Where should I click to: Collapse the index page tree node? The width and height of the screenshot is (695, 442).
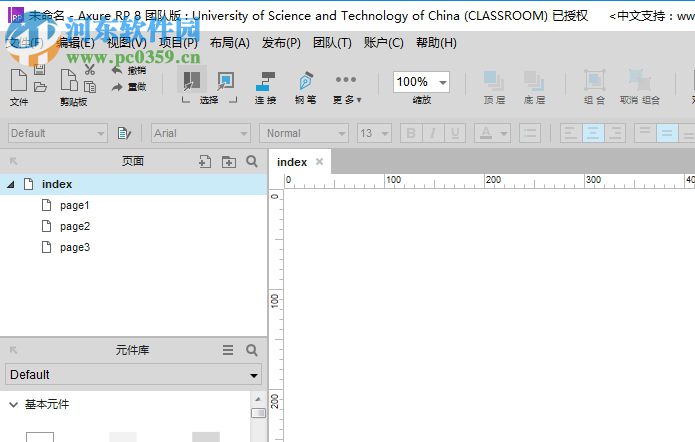pyautogui.click(x=11, y=184)
